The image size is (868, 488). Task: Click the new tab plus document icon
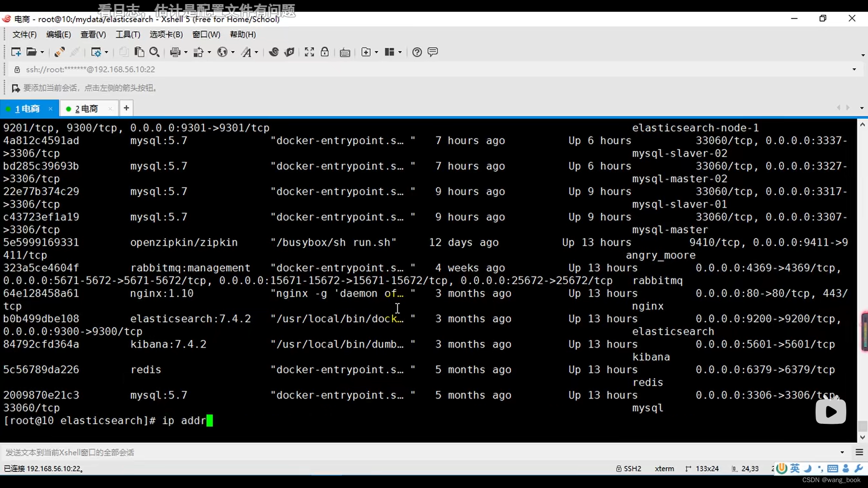point(366,52)
